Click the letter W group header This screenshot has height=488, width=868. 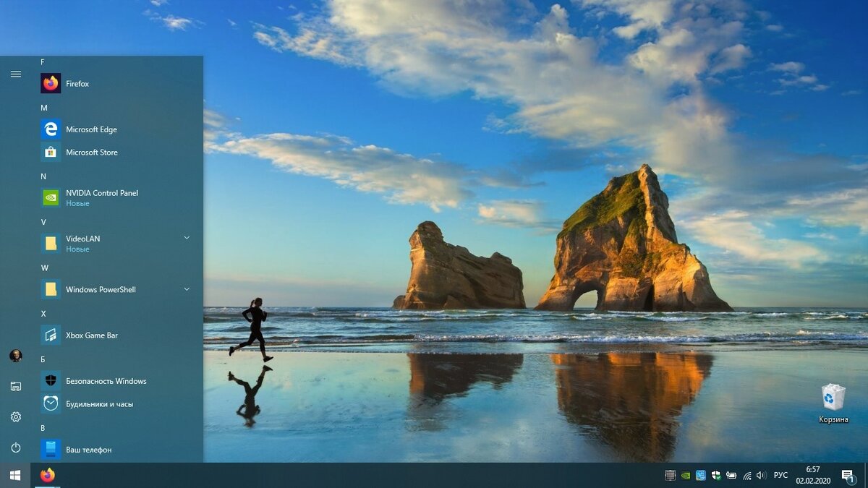[44, 267]
